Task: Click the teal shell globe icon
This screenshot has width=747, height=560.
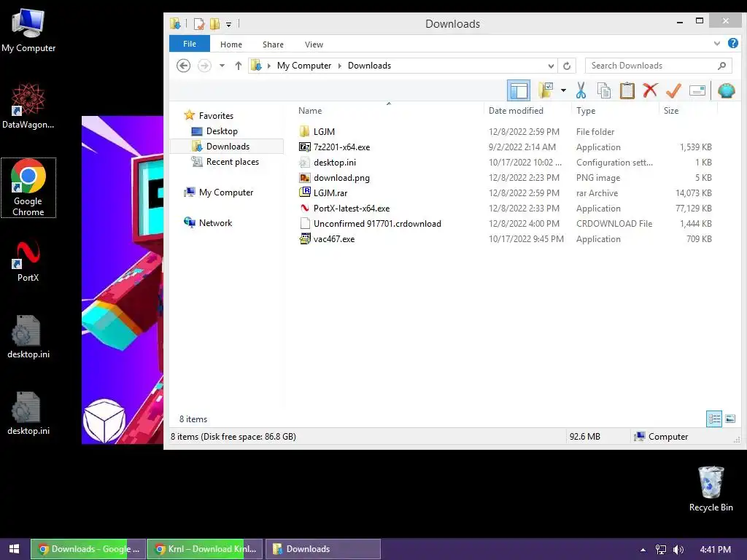Action: tap(726, 90)
